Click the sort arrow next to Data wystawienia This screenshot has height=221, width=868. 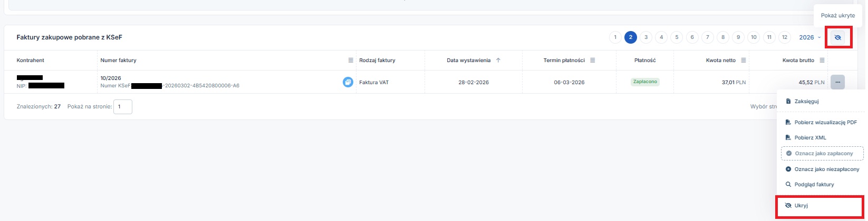tap(498, 61)
